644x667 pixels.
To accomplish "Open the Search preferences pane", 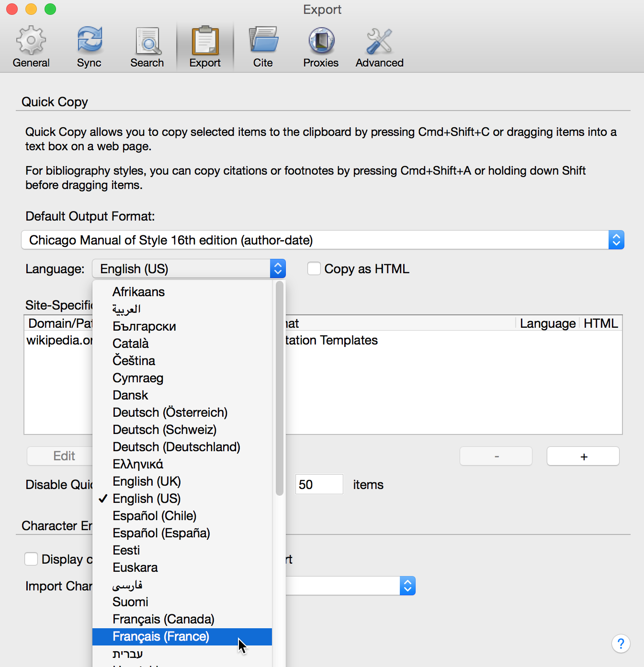I will click(147, 45).
